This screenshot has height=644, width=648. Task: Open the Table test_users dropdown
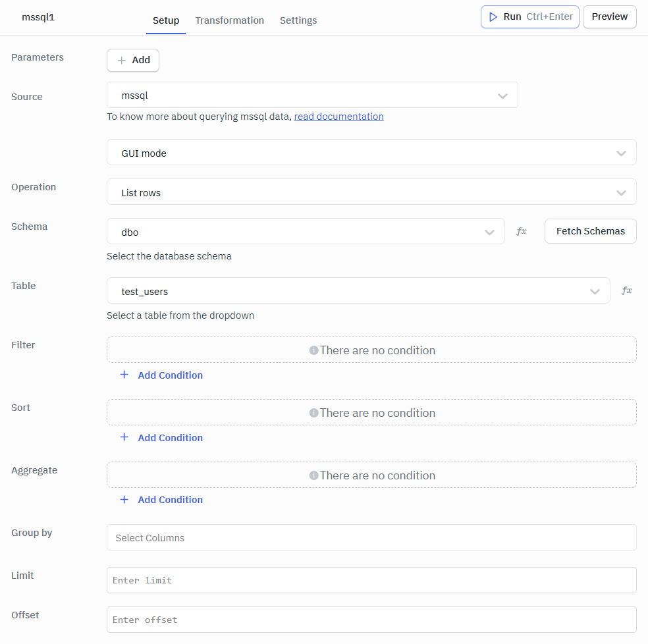pos(358,290)
